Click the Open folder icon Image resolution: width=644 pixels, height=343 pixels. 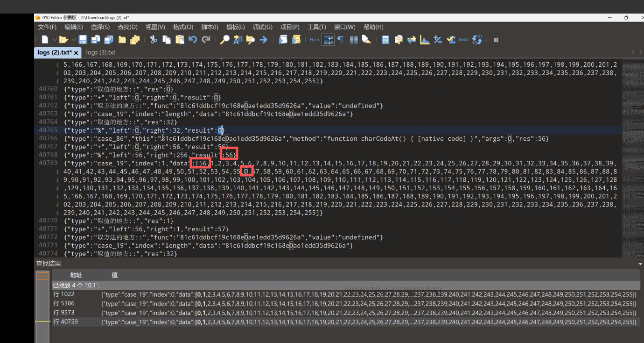pyautogui.click(x=63, y=40)
